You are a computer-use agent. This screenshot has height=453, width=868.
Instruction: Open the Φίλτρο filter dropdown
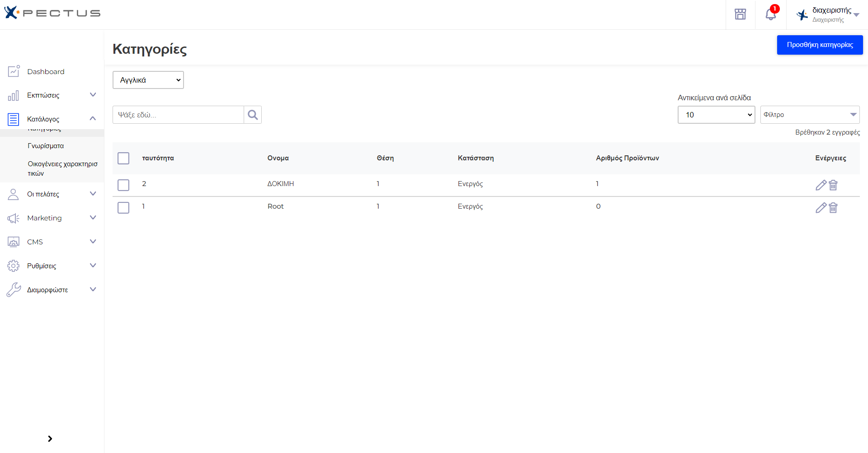point(810,115)
